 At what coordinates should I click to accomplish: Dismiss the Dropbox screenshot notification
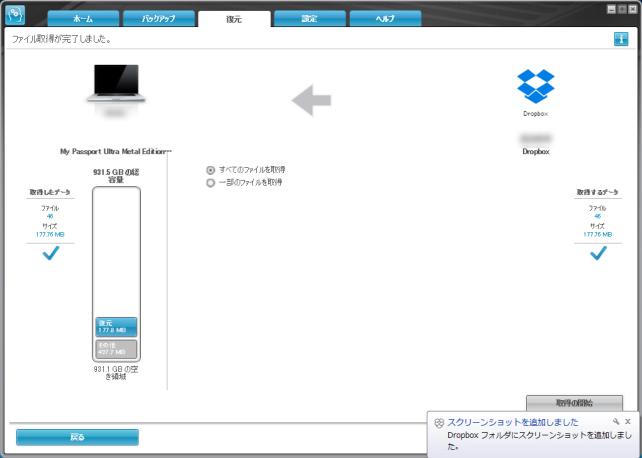tap(628, 422)
